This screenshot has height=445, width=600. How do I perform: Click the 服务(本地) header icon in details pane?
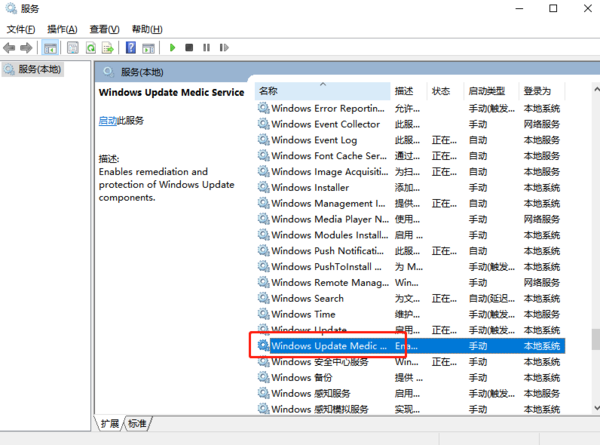pos(108,72)
